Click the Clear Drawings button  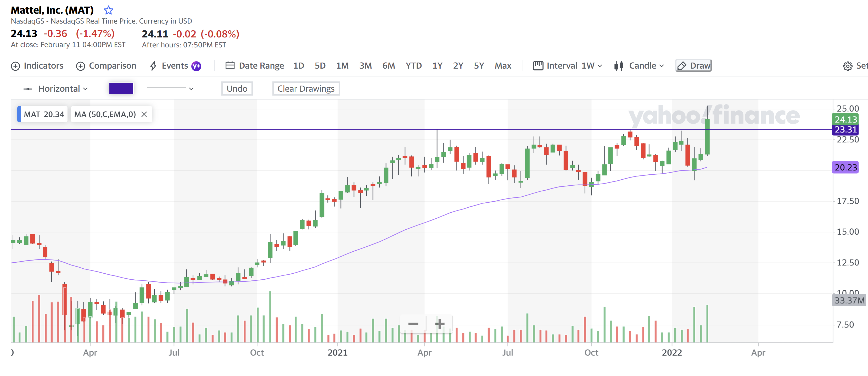pyautogui.click(x=306, y=89)
